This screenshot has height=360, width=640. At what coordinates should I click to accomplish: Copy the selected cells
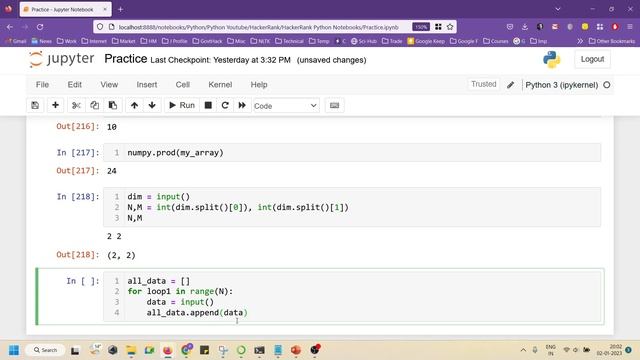(x=94, y=105)
